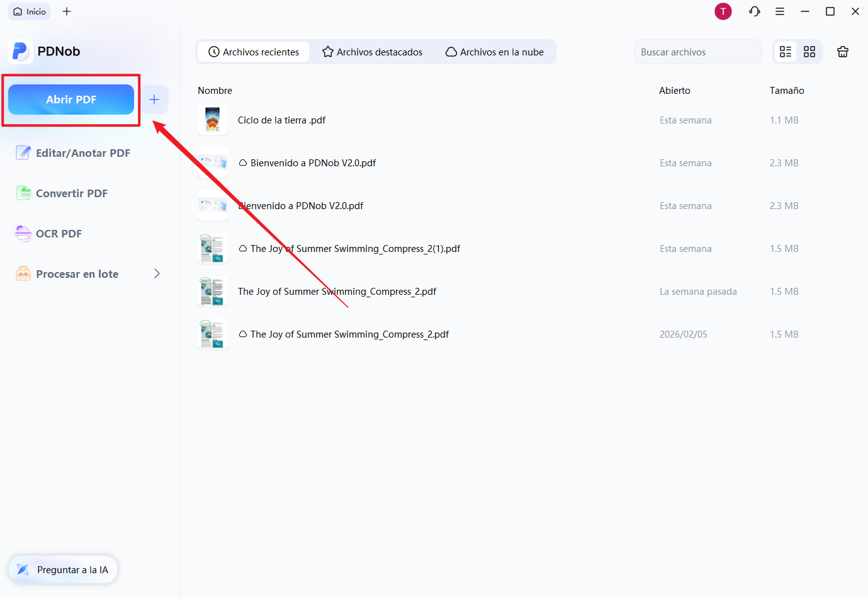Open the hamburger menu in title bar
The height and width of the screenshot is (599, 868).
tap(780, 11)
